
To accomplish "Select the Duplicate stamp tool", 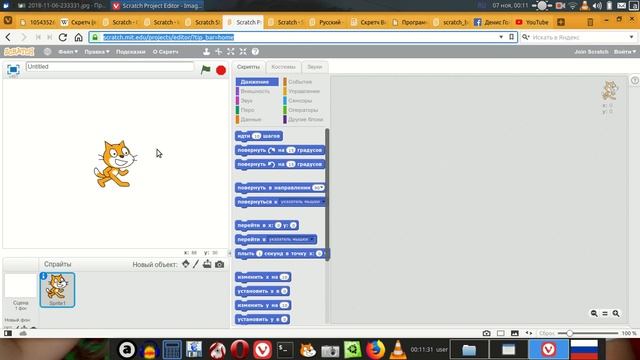I will tap(207, 51).
